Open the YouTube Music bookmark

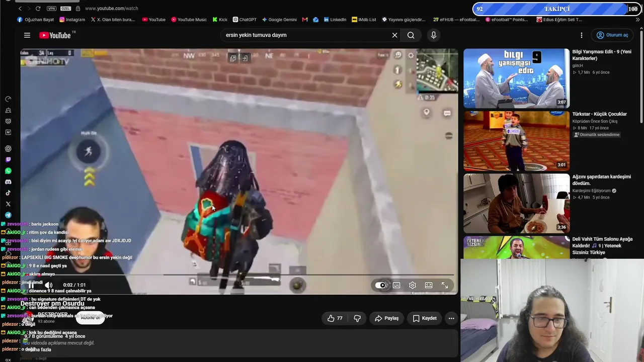[x=189, y=20]
